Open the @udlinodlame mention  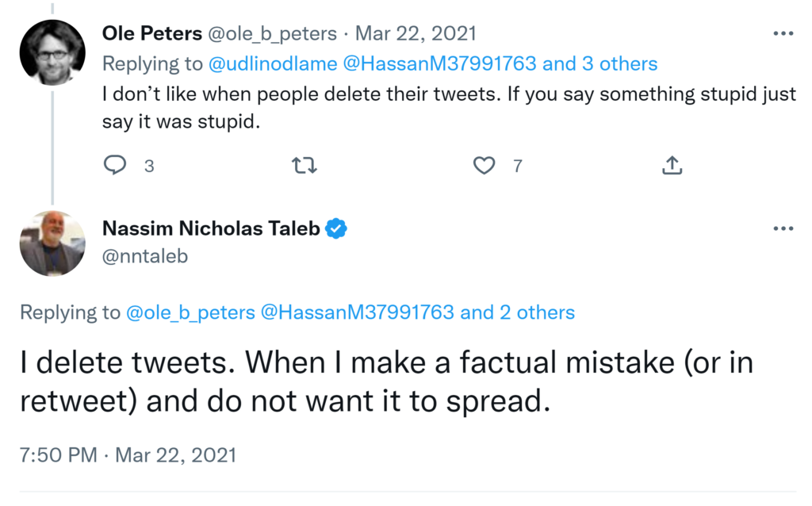click(274, 63)
